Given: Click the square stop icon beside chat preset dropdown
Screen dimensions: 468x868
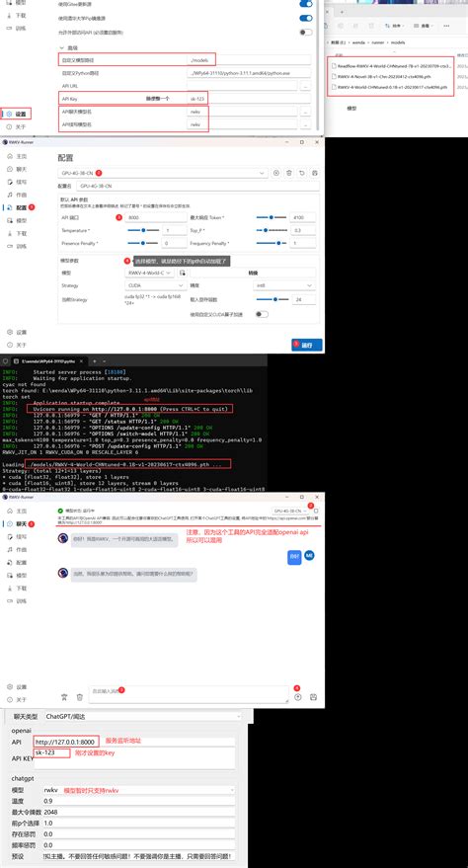Looking at the screenshot, I should tap(316, 511).
